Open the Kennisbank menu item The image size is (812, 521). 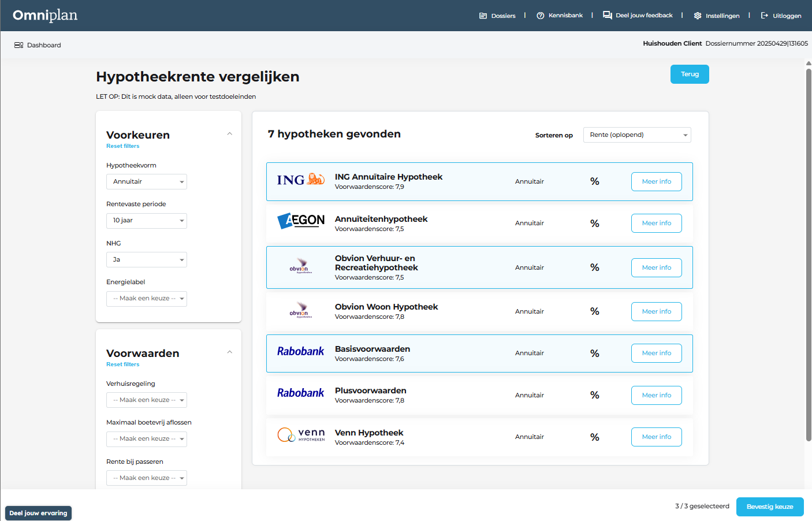coord(560,16)
